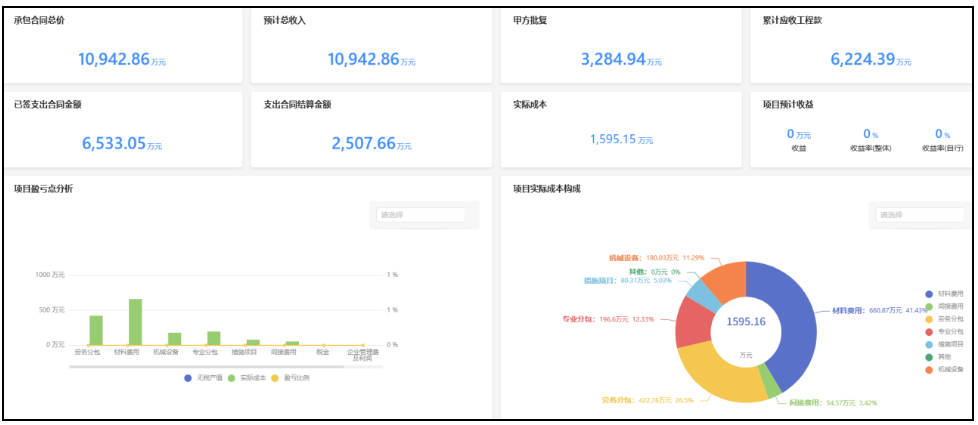
Task: Toggle 专业分包 series in pie chart legend
Action: [x=944, y=331]
